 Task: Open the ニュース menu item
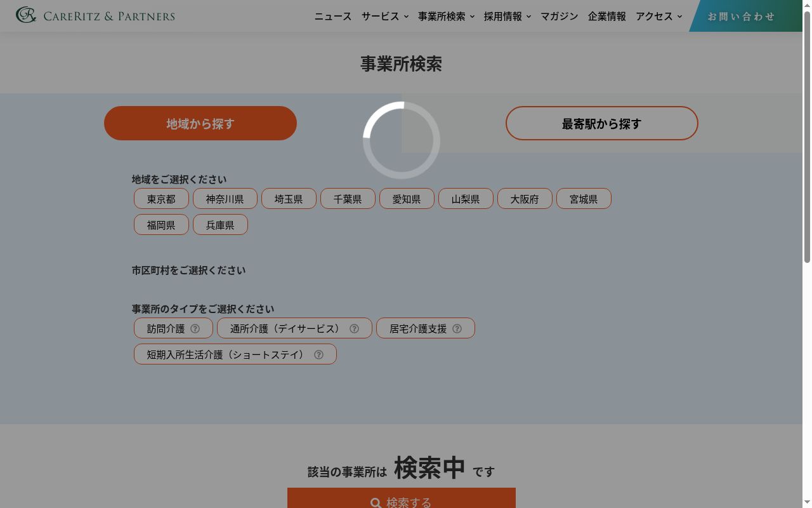coord(333,17)
